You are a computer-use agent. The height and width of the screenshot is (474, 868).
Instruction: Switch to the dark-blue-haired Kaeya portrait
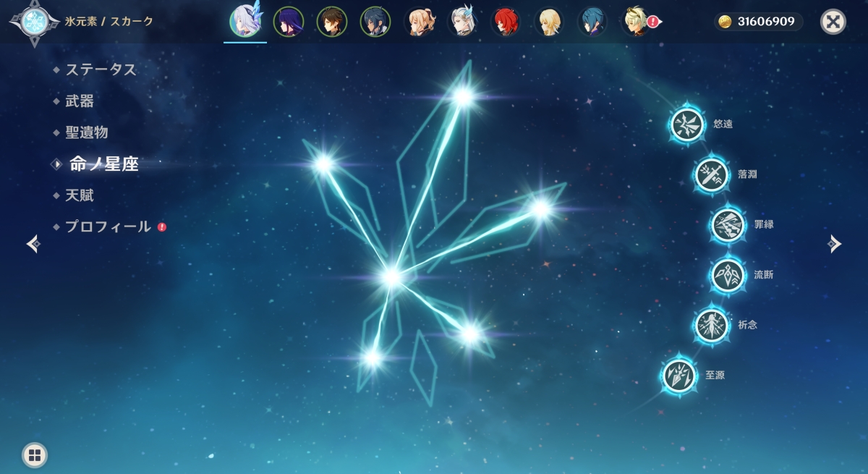pos(375,22)
